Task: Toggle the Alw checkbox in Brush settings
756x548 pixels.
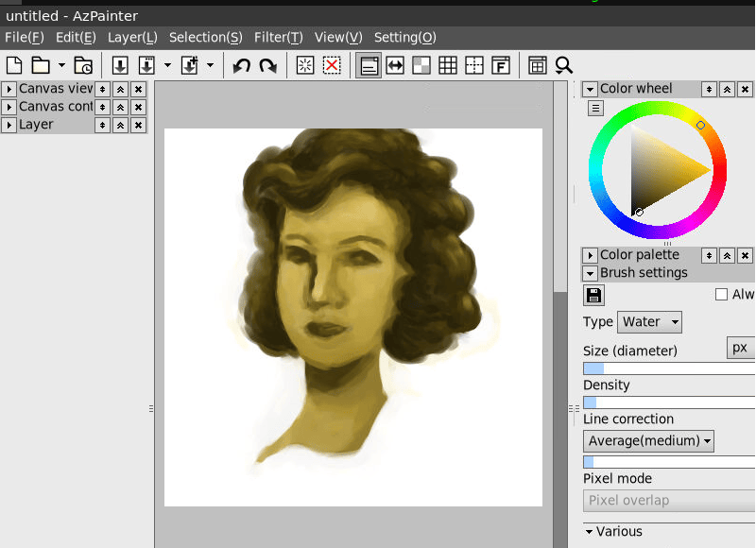Action: (722, 295)
